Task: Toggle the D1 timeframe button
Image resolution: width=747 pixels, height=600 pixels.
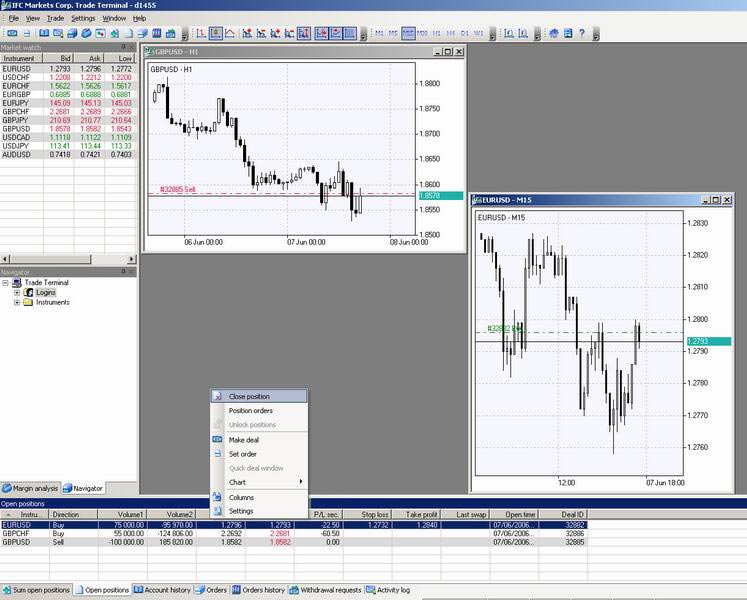Action: [466, 33]
